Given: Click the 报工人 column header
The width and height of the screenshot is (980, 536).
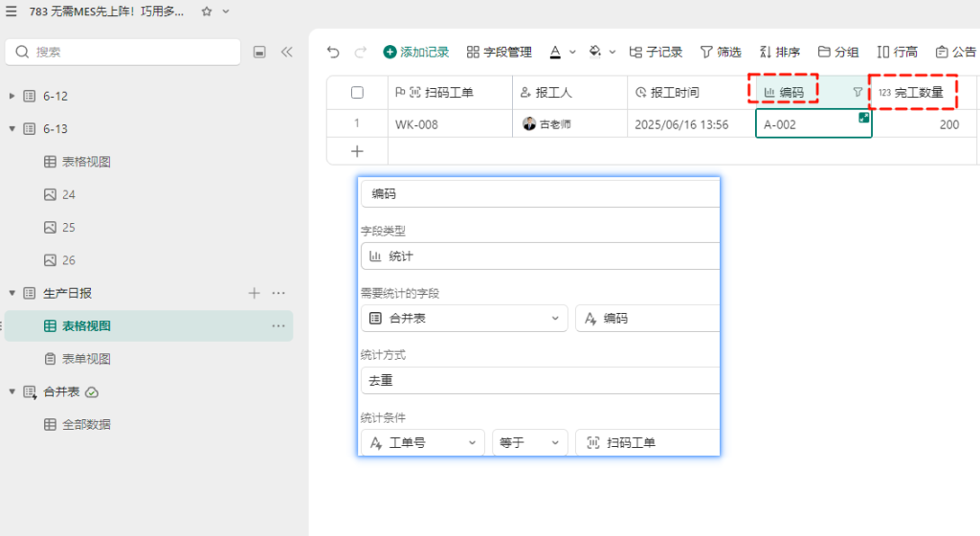Looking at the screenshot, I should 570,93.
